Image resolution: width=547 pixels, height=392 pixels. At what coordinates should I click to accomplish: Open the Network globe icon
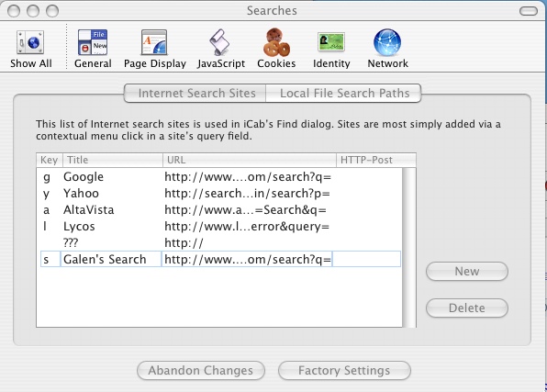pyautogui.click(x=387, y=42)
